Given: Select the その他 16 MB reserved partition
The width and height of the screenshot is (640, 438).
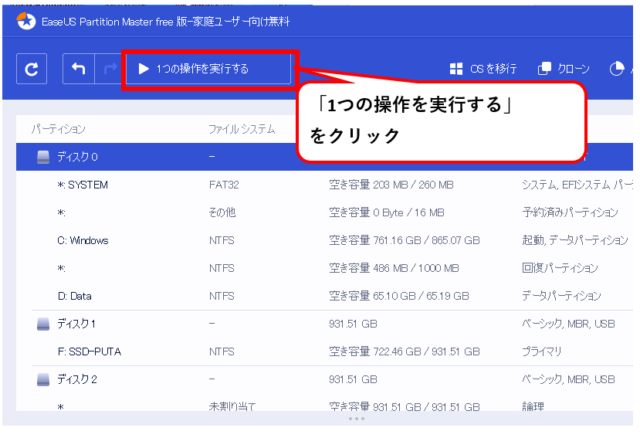Looking at the screenshot, I should pyautogui.click(x=324, y=213).
